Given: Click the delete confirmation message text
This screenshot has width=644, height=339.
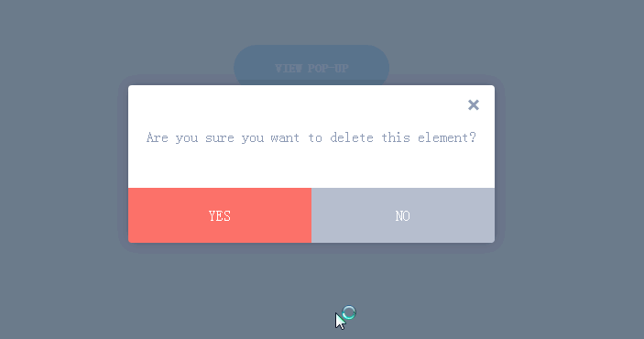Looking at the screenshot, I should click(311, 137).
